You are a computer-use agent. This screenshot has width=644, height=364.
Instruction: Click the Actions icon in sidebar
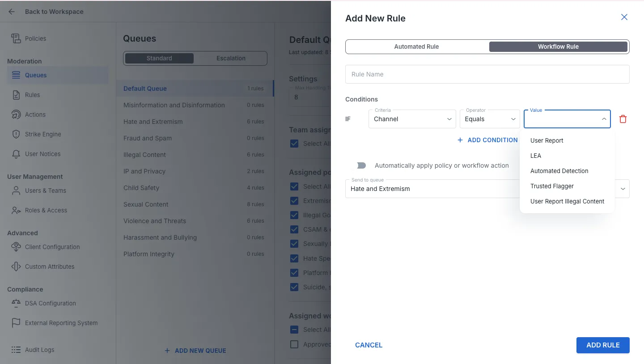[16, 114]
